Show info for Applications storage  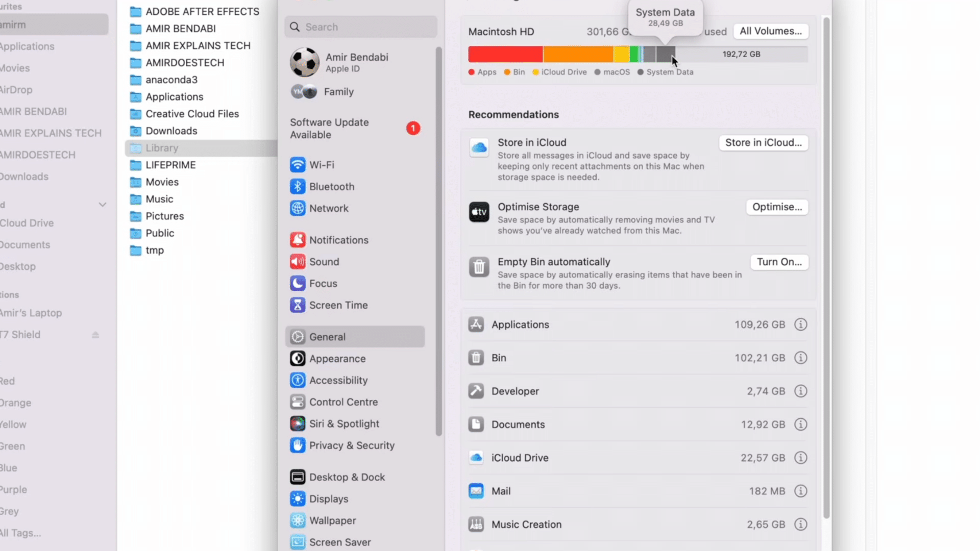(x=800, y=324)
